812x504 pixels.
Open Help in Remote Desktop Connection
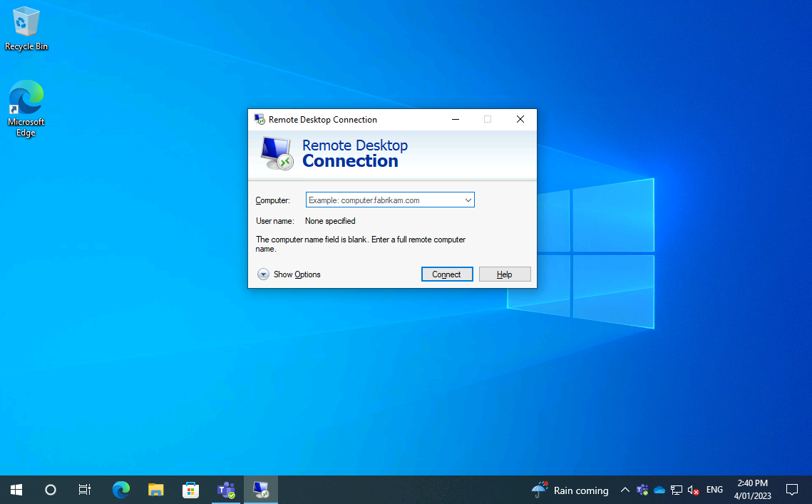click(x=505, y=274)
